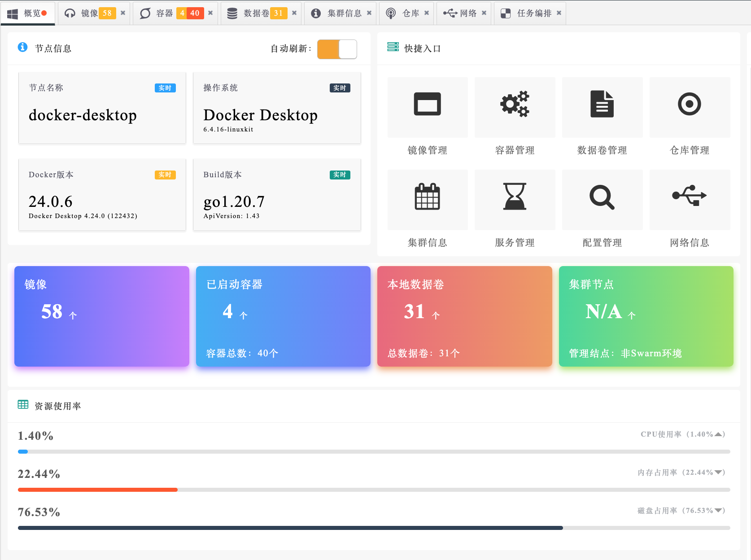Click the circle icon in 容器 tab

click(145, 13)
